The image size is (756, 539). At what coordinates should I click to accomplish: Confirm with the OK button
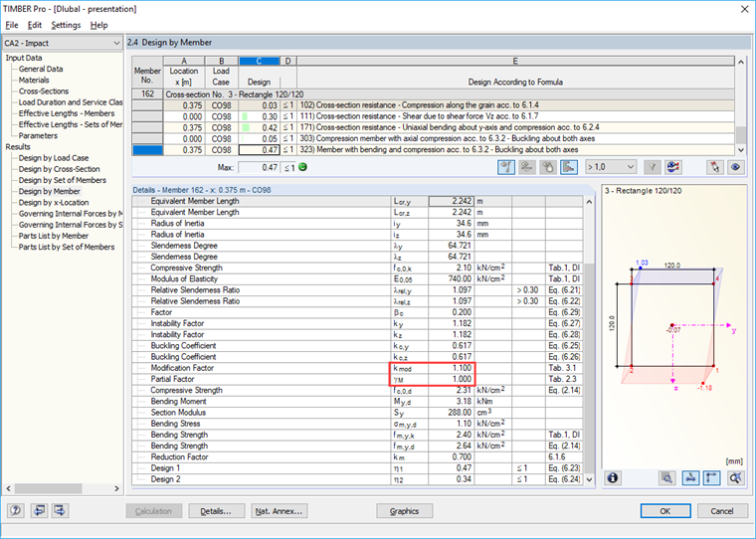click(665, 511)
